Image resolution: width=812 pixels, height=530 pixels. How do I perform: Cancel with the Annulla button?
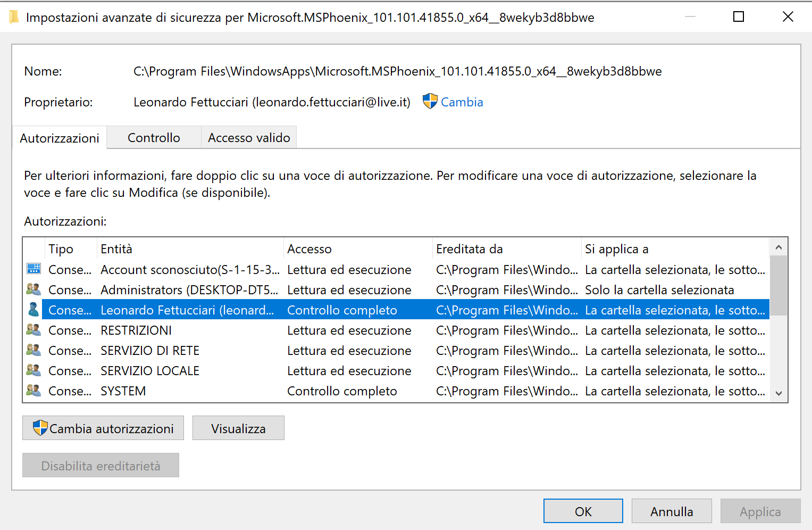point(672,511)
